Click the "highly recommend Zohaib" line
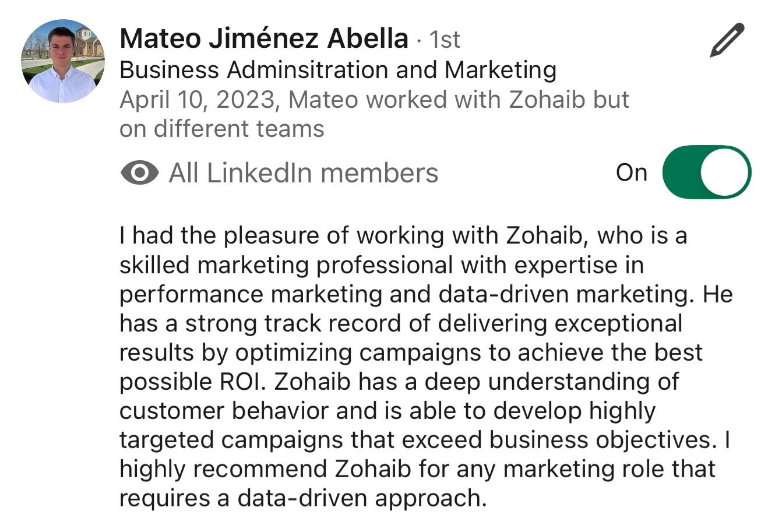The height and width of the screenshot is (532, 761). (x=417, y=469)
